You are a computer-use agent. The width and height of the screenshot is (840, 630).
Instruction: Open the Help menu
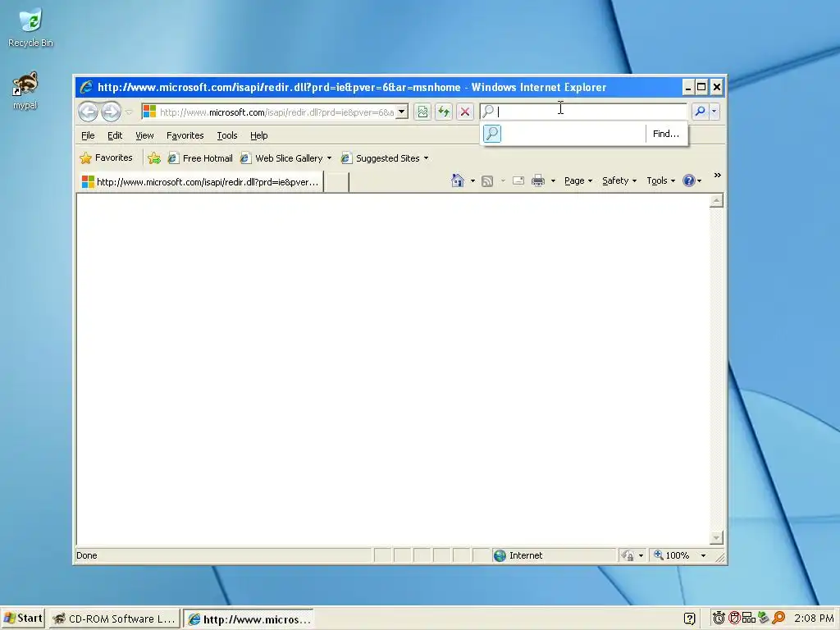258,135
